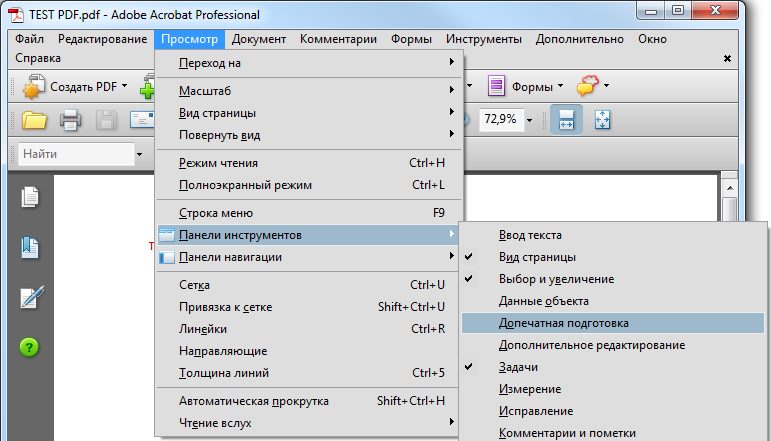
Task: Click the Open folder icon in toolbar
Action: click(x=35, y=120)
